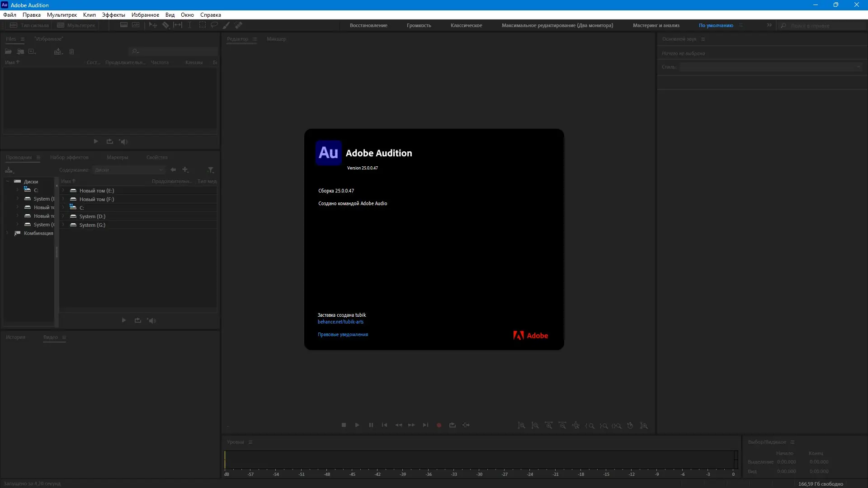Screen dimensions: 868x488
Task: Select the Move tool in toolbar
Action: [x=153, y=25]
